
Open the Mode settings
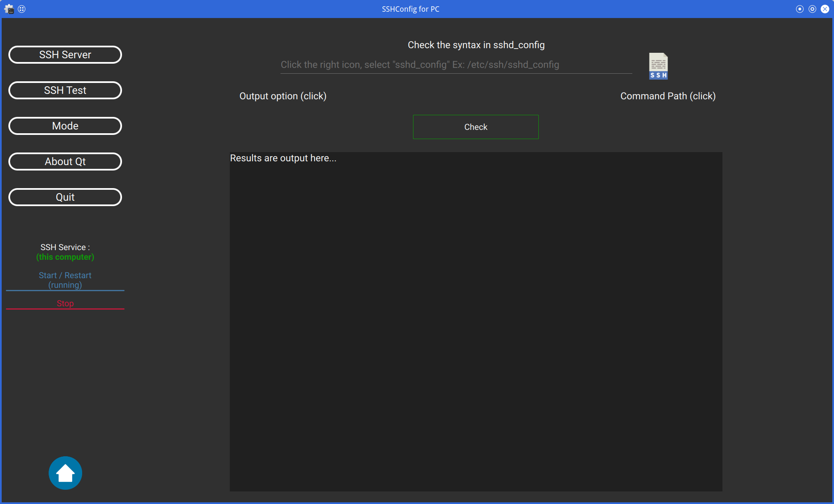tap(65, 126)
